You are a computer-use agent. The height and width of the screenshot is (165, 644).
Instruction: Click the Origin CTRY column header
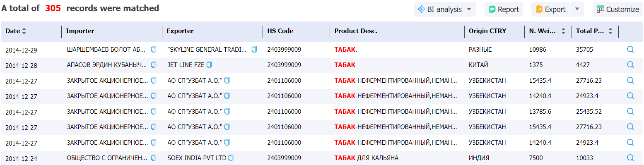pyautogui.click(x=487, y=31)
